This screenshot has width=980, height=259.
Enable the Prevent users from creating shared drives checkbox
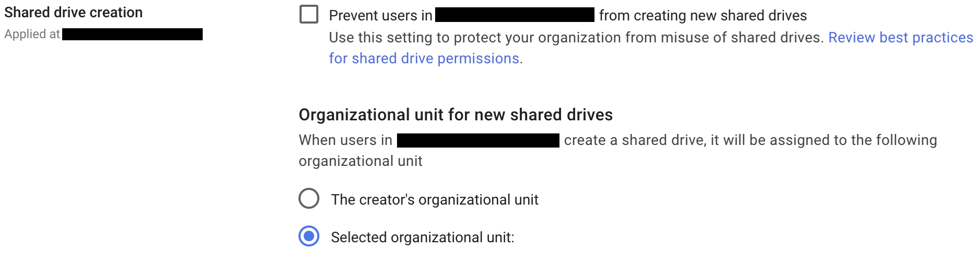click(309, 14)
